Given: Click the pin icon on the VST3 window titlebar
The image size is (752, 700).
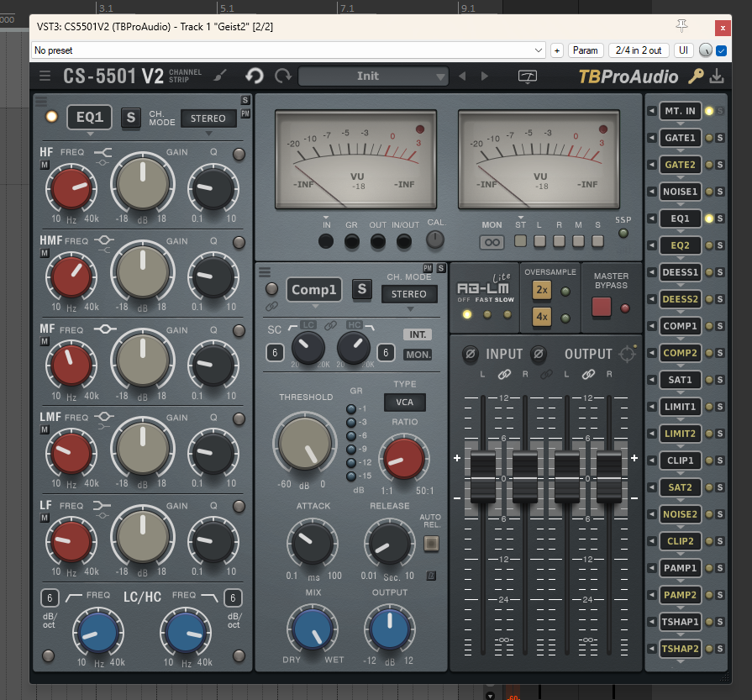Looking at the screenshot, I should coord(681,26).
